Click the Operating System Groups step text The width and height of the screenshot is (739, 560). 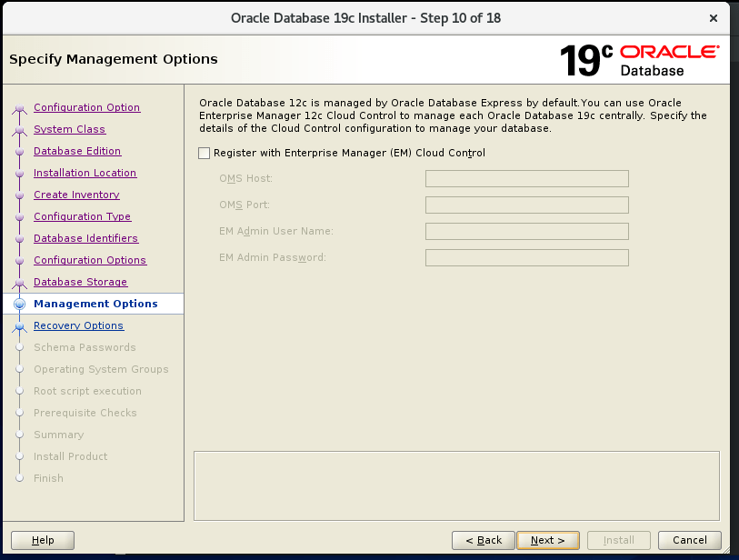(x=101, y=369)
